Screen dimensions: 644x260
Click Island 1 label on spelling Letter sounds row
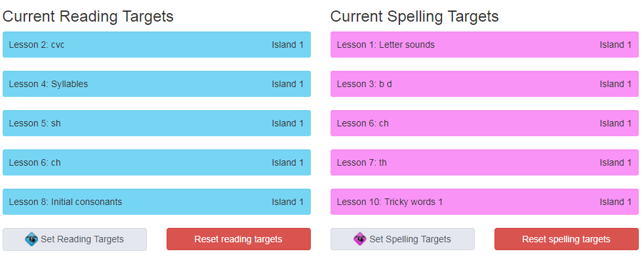tap(615, 45)
